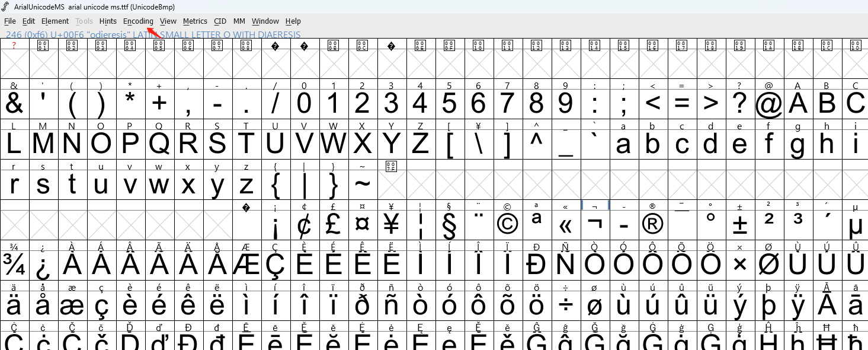Screen dimensions: 868x350
Task: Open the MM menu
Action: 239,21
